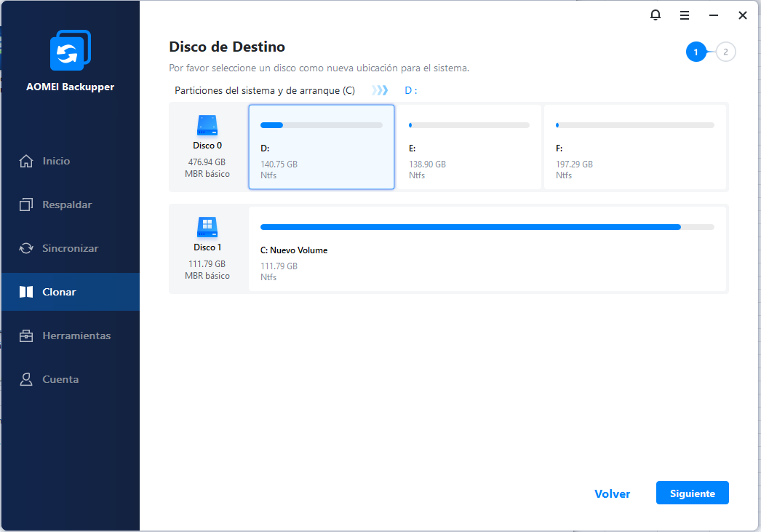The image size is (761, 532).
Task: Click 'Ntfs' under the F: partition
Action: (564, 175)
